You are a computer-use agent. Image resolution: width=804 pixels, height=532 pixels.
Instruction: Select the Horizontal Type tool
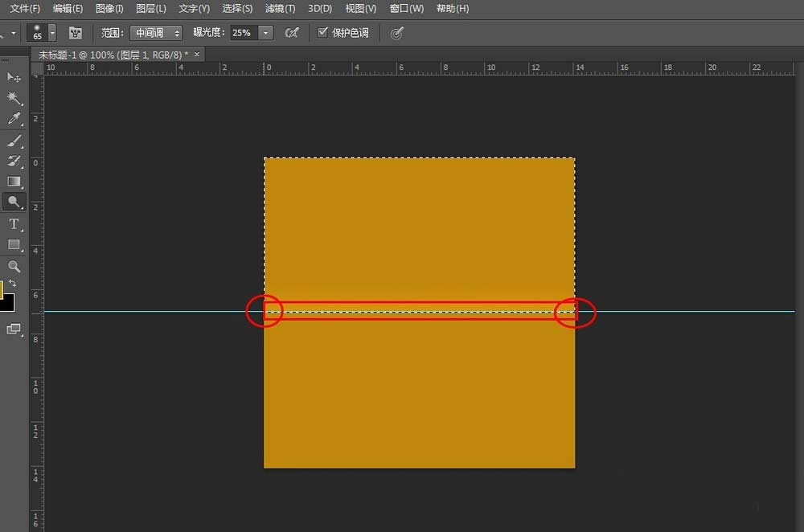(x=14, y=224)
